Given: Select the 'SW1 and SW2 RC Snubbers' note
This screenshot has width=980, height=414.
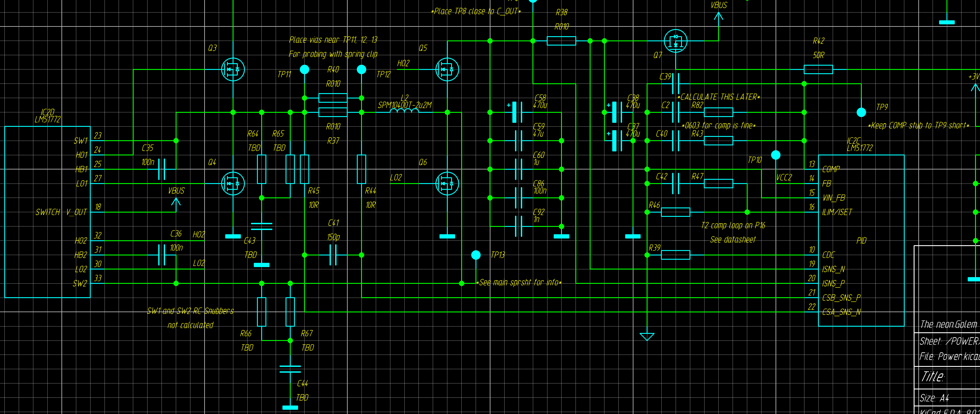Looking at the screenshot, I should (190, 311).
